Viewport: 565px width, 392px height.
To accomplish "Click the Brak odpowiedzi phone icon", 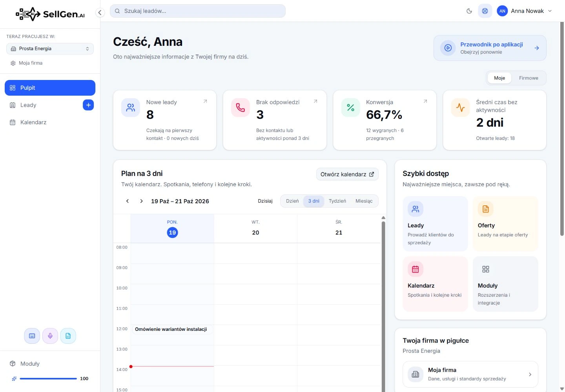I will 241,107.
